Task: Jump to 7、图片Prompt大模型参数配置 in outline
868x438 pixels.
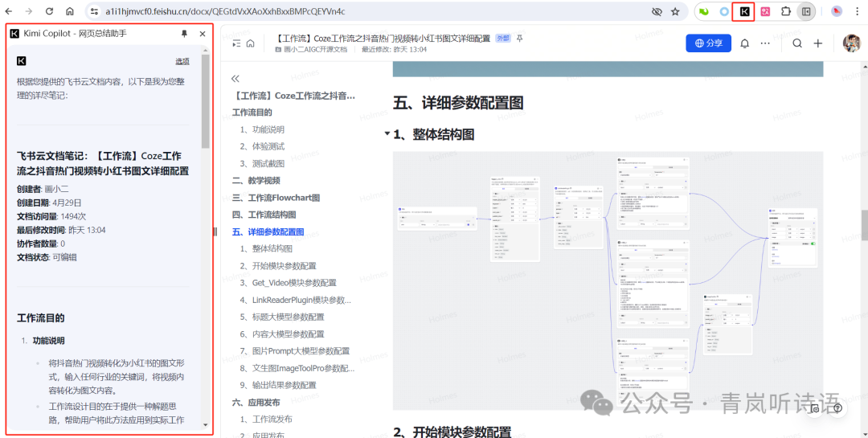Action: 295,350
